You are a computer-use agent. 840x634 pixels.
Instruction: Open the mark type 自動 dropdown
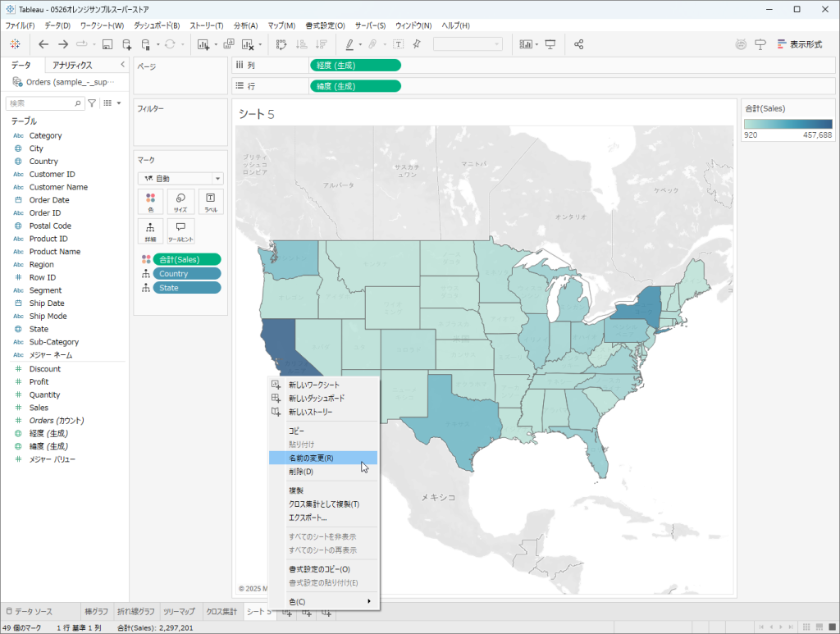point(180,178)
